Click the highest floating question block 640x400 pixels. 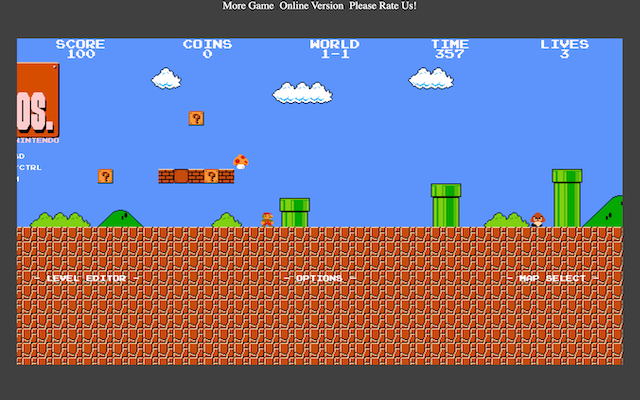click(196, 118)
